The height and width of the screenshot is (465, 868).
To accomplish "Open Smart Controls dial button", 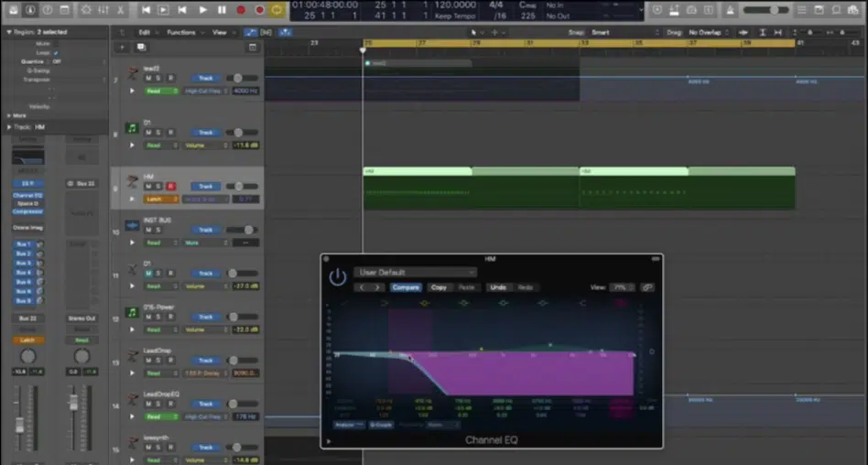I will pos(86,10).
